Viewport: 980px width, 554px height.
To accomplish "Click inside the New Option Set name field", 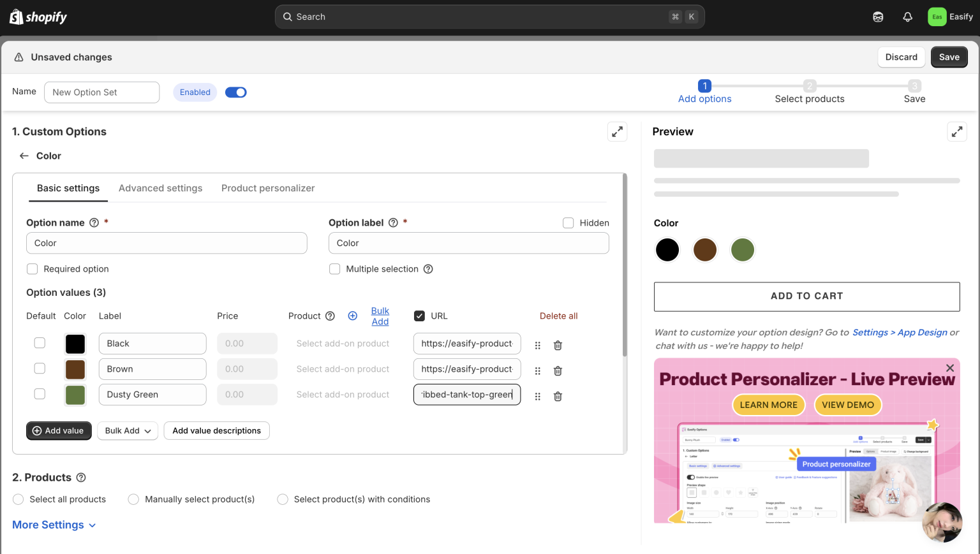I will coord(101,92).
